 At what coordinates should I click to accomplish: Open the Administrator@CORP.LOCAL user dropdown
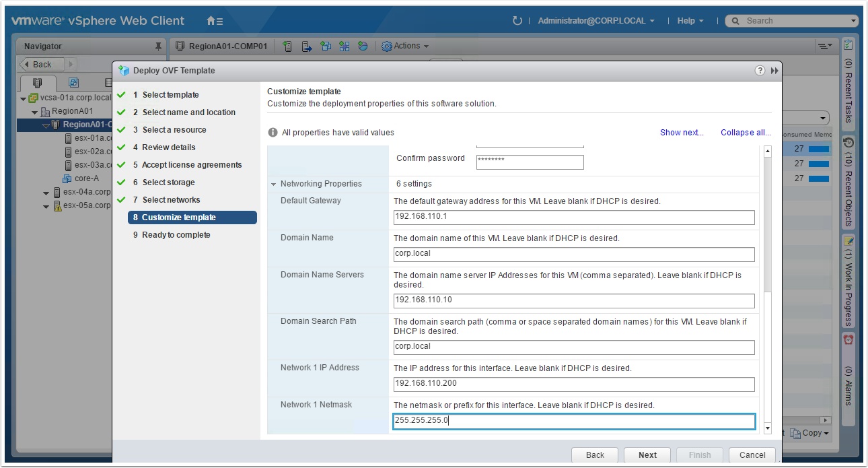(x=596, y=21)
